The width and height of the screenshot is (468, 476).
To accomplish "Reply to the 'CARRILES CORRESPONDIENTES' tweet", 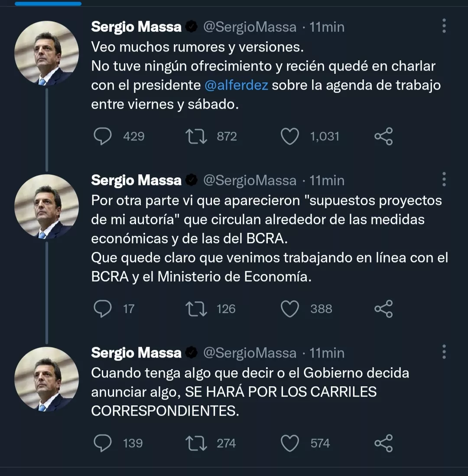I will point(103,443).
